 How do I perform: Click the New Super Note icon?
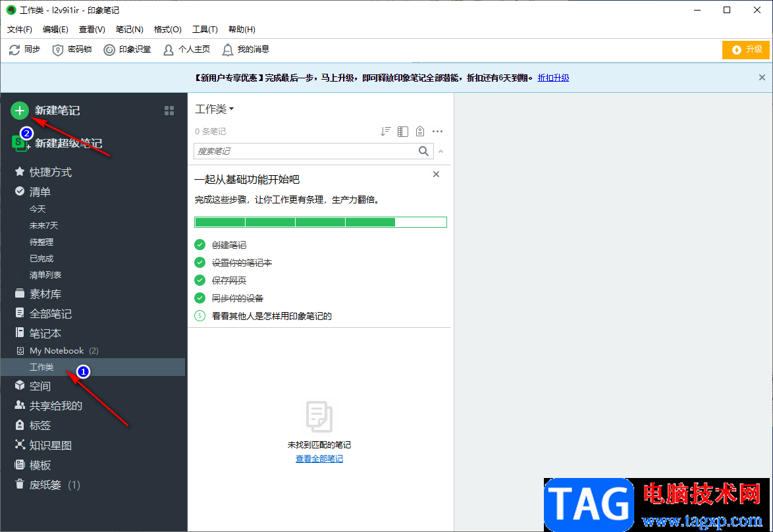(x=20, y=144)
